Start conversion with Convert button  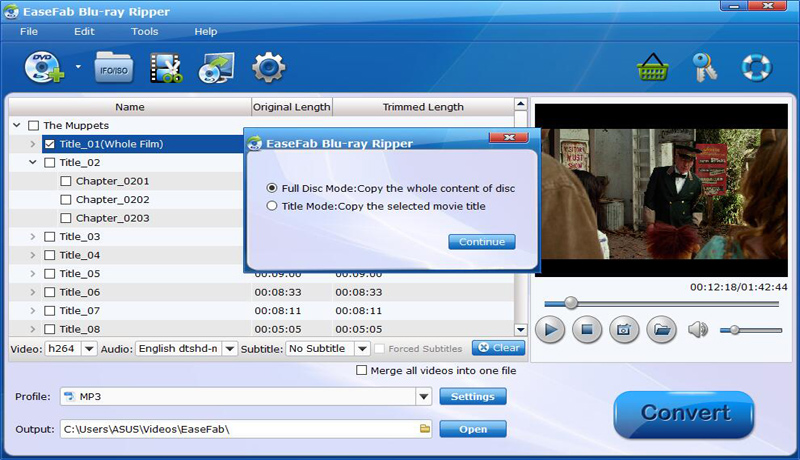684,414
